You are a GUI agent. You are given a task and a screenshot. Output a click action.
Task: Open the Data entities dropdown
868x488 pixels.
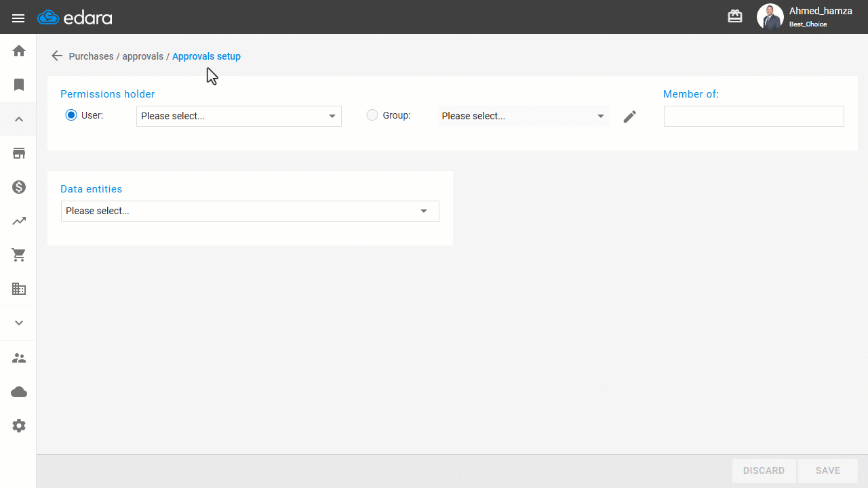click(250, 211)
